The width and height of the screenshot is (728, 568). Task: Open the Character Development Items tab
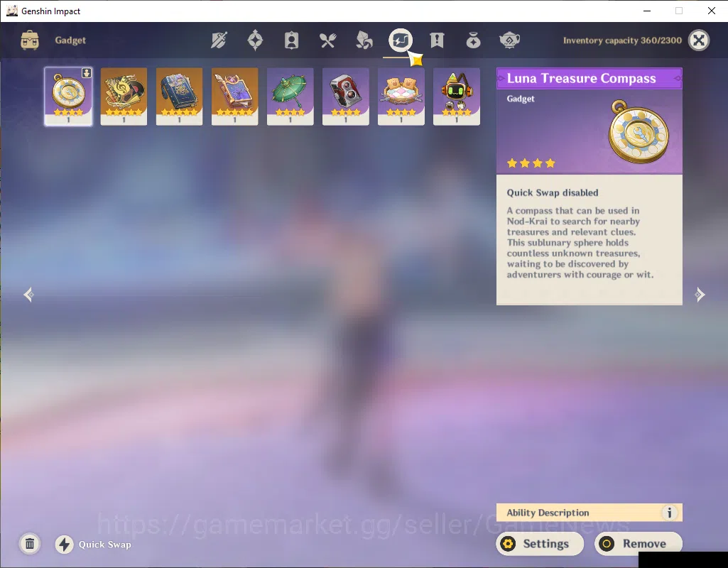tap(291, 40)
